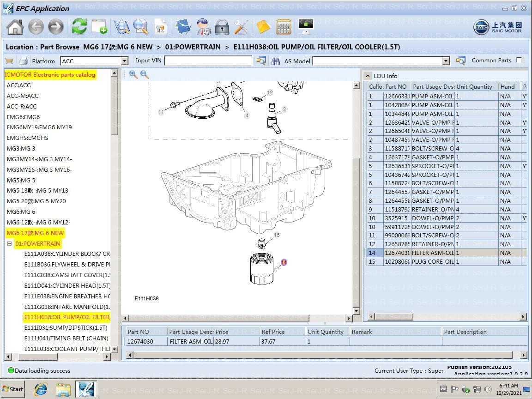
Task: Open the blue book toolbar icon
Action: click(183, 27)
